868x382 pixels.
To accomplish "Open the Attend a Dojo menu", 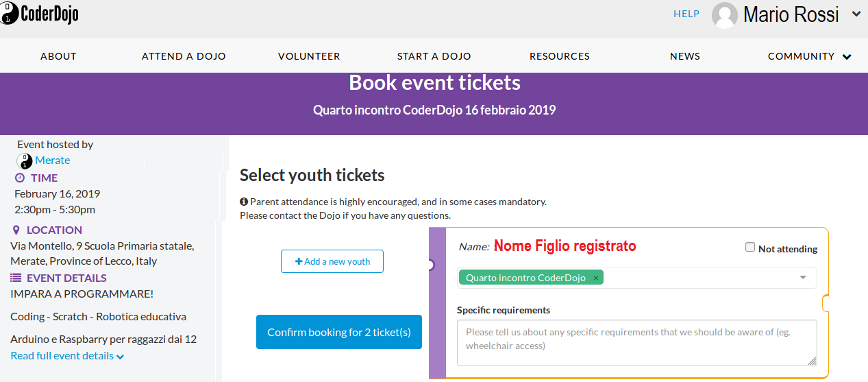I will [x=184, y=56].
